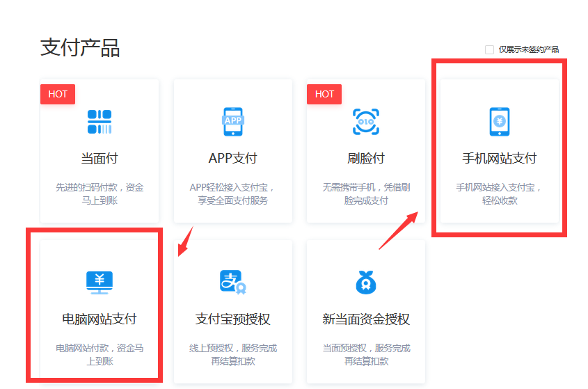Click the 当面付 QR code icon
The height and width of the screenshot is (389, 588).
100,122
